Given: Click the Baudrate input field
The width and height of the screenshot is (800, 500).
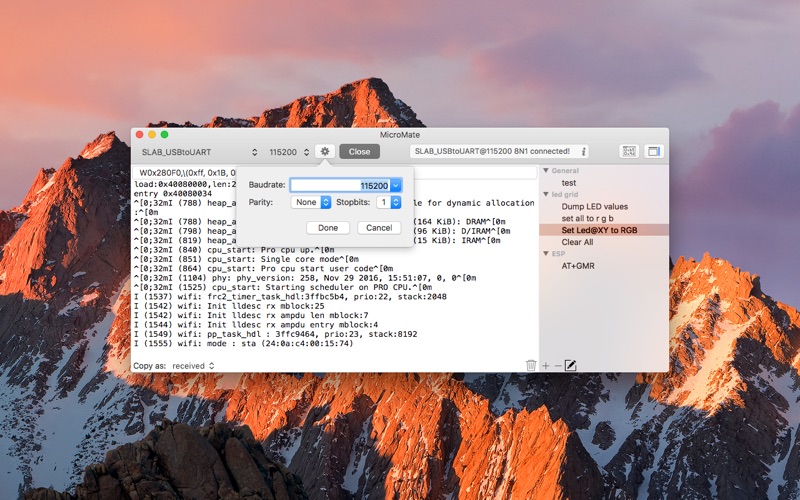Looking at the screenshot, I should click(340, 186).
